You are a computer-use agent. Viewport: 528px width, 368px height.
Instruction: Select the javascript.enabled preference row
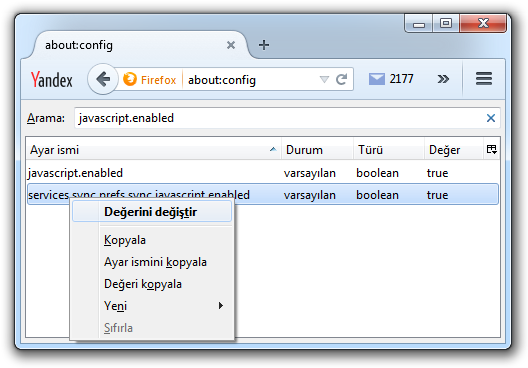pos(263,173)
